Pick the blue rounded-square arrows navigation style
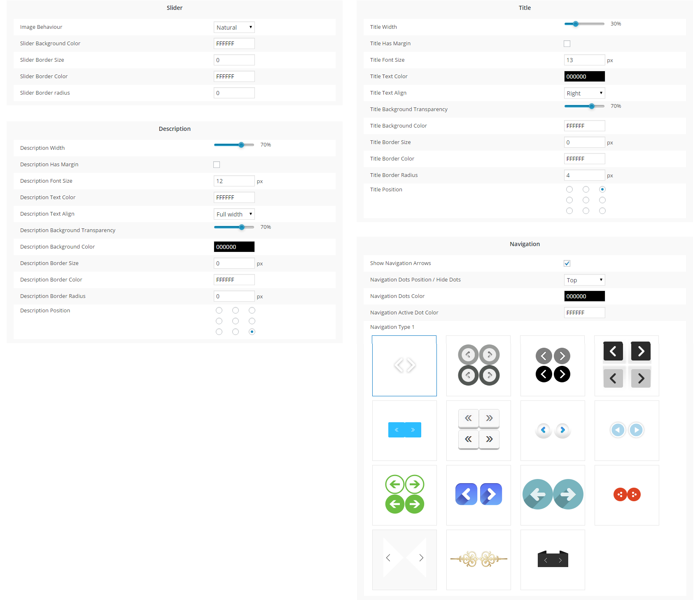The image size is (700, 600). tap(478, 495)
